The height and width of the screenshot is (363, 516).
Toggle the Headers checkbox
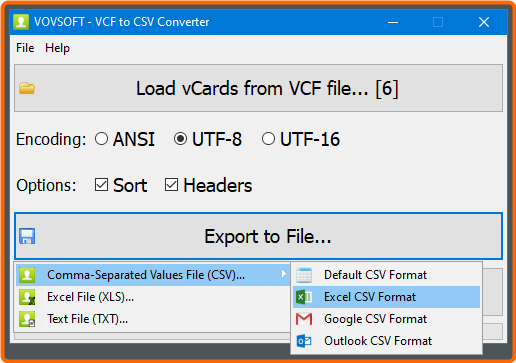[171, 185]
